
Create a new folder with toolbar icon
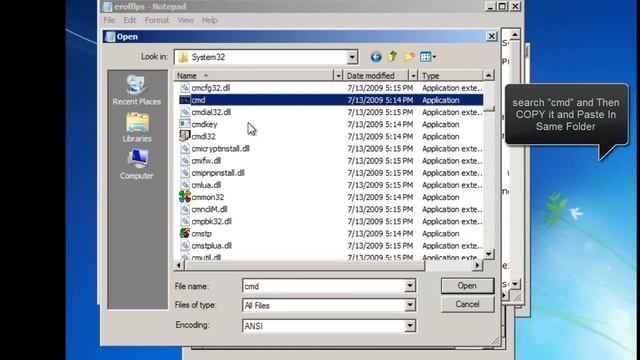click(x=409, y=57)
